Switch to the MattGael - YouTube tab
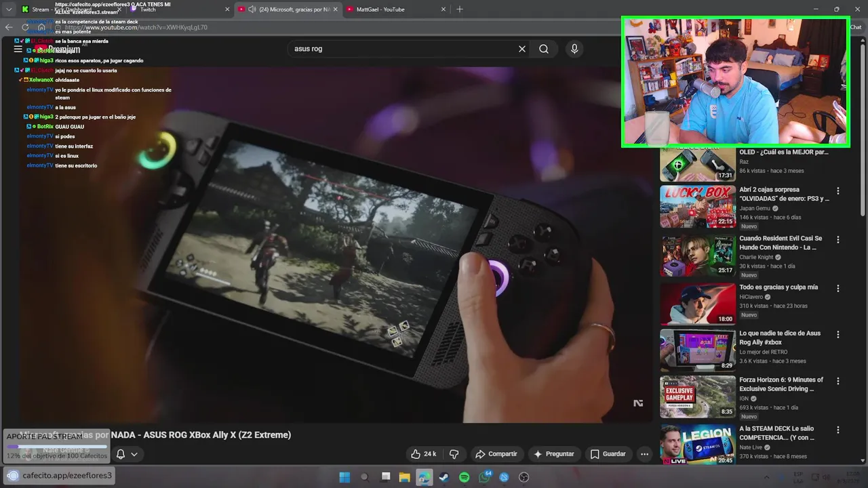868x488 pixels. pyautogui.click(x=395, y=9)
